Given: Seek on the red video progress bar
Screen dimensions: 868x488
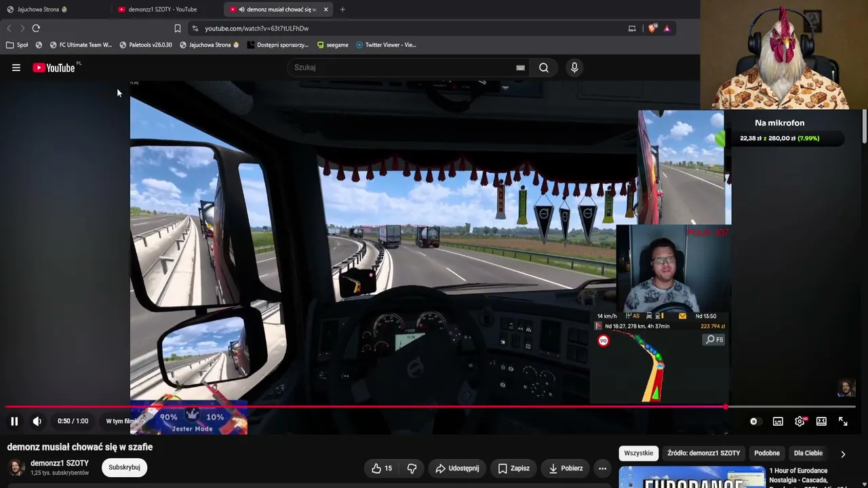Looking at the screenshot, I should coord(431,407).
